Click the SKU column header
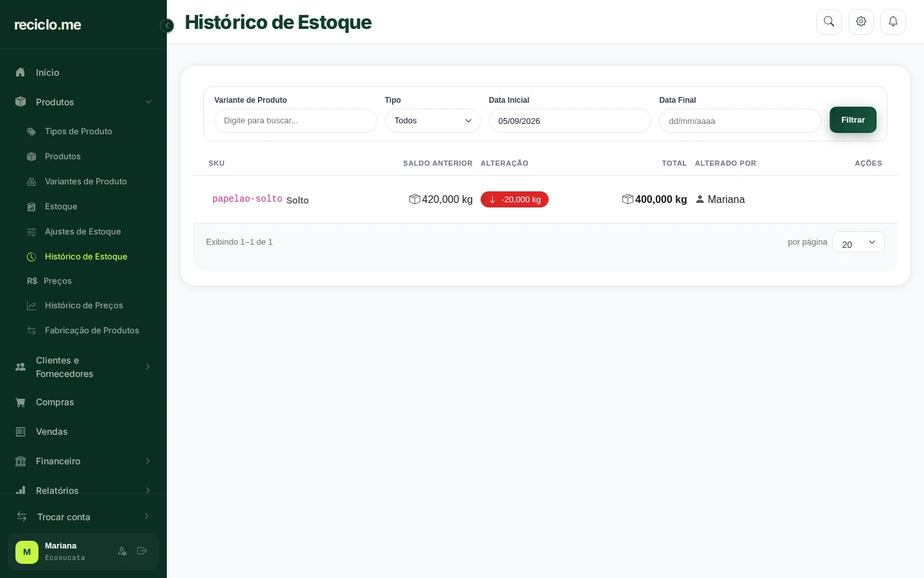Screen dimensions: 924x578 point(216,163)
